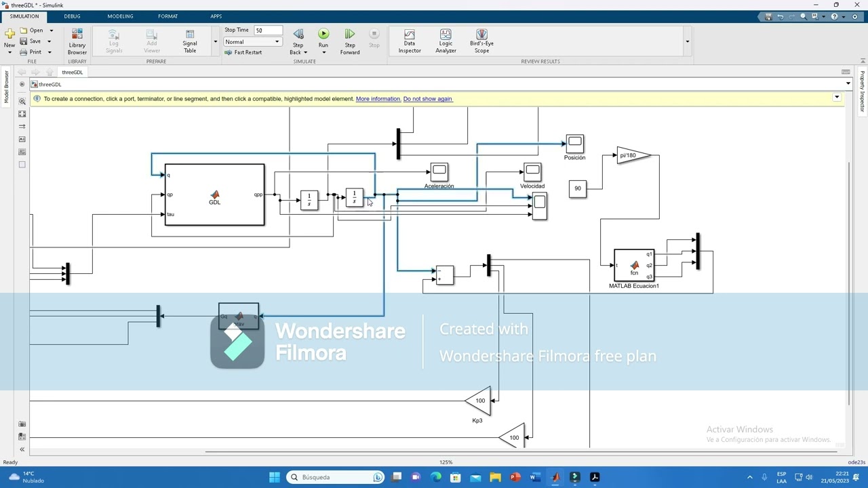Viewport: 868px width, 488px height.
Task: Switch to the Simulation tab
Action: [x=24, y=16]
